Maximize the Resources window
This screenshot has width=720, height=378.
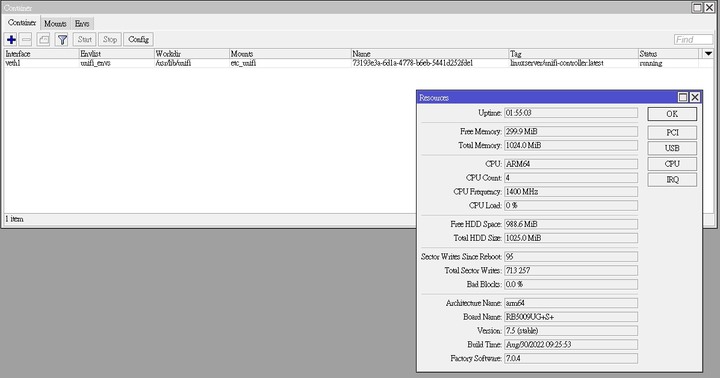pyautogui.click(x=683, y=97)
